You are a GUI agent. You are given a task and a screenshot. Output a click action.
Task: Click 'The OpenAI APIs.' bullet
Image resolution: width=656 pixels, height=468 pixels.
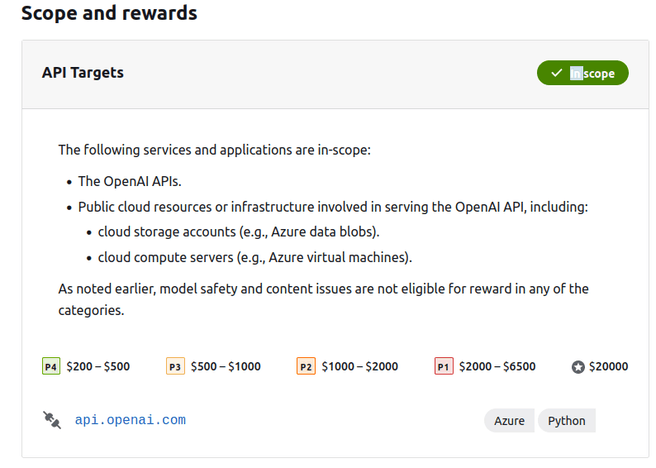pos(130,181)
